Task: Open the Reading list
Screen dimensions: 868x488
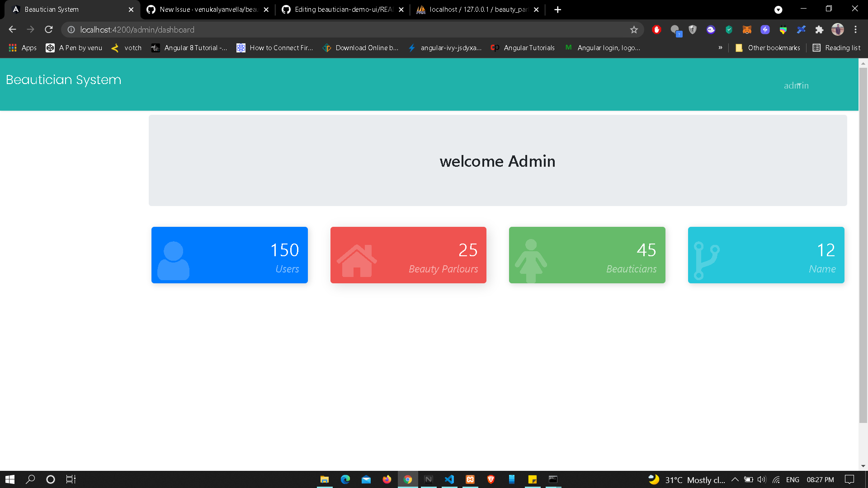Action: 836,47
